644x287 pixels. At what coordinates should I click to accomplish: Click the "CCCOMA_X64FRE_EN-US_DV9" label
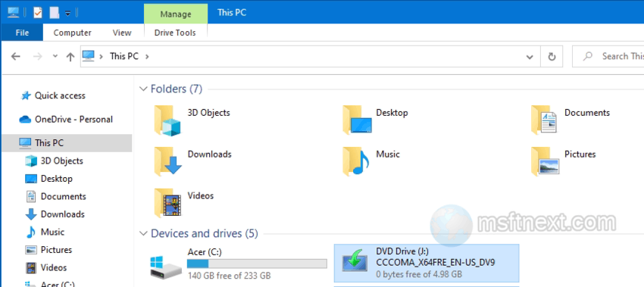pos(436,262)
